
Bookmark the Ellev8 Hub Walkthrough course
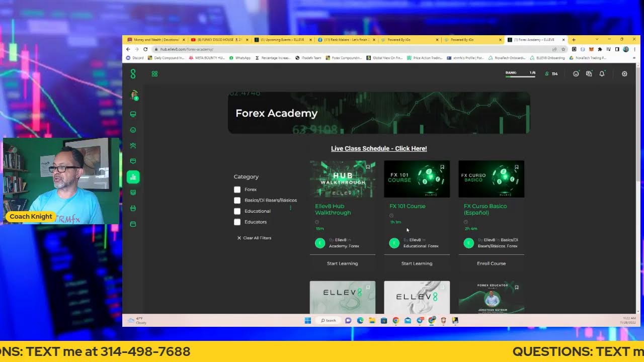click(368, 167)
